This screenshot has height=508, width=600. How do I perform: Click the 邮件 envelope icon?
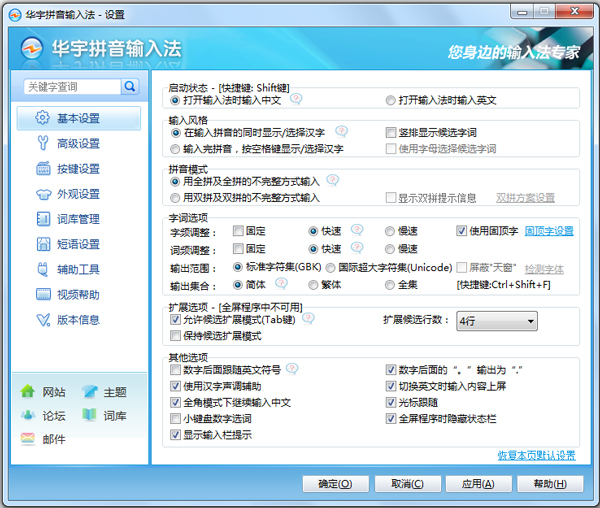28,438
